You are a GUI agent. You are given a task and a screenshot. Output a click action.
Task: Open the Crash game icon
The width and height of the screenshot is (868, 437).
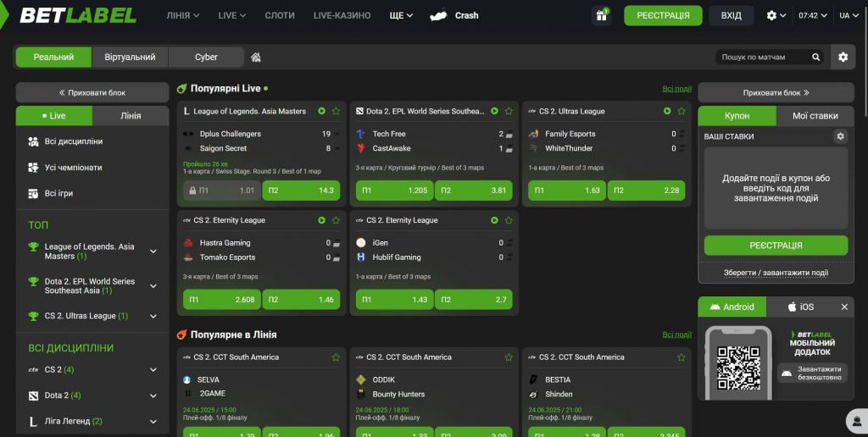click(x=438, y=15)
